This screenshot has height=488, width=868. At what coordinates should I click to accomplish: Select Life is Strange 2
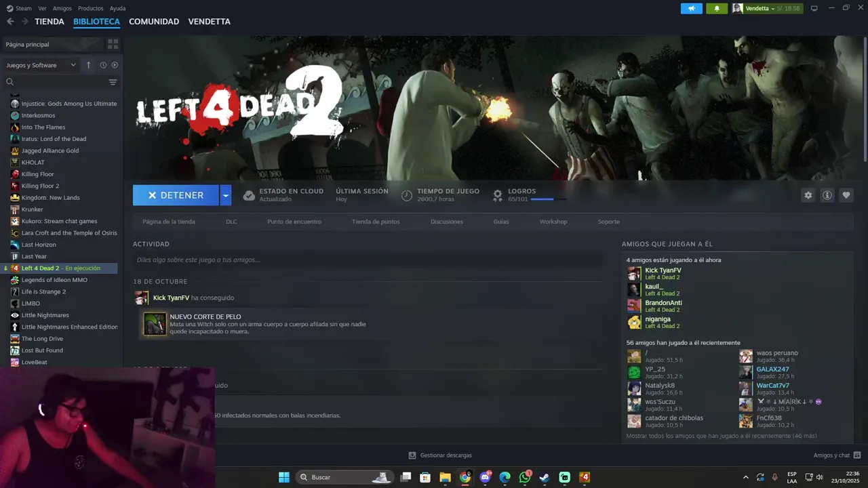pyautogui.click(x=43, y=291)
